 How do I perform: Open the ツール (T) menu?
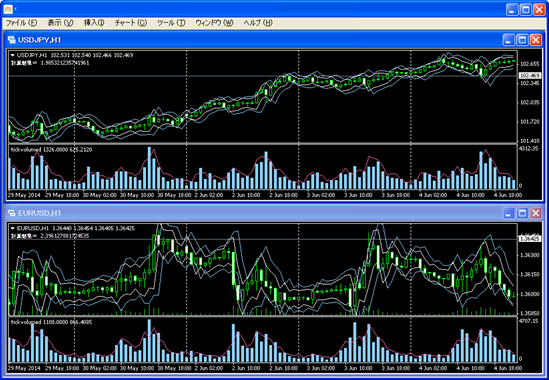pos(171,23)
